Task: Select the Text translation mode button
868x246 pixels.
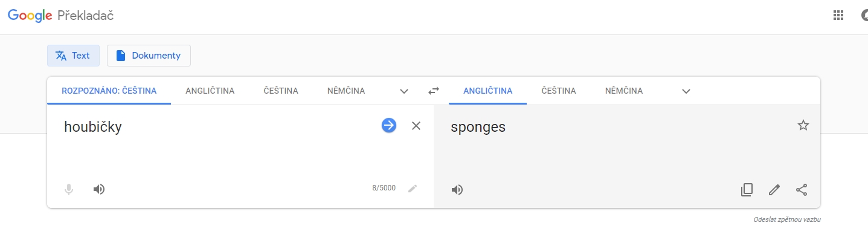Action: point(73,56)
